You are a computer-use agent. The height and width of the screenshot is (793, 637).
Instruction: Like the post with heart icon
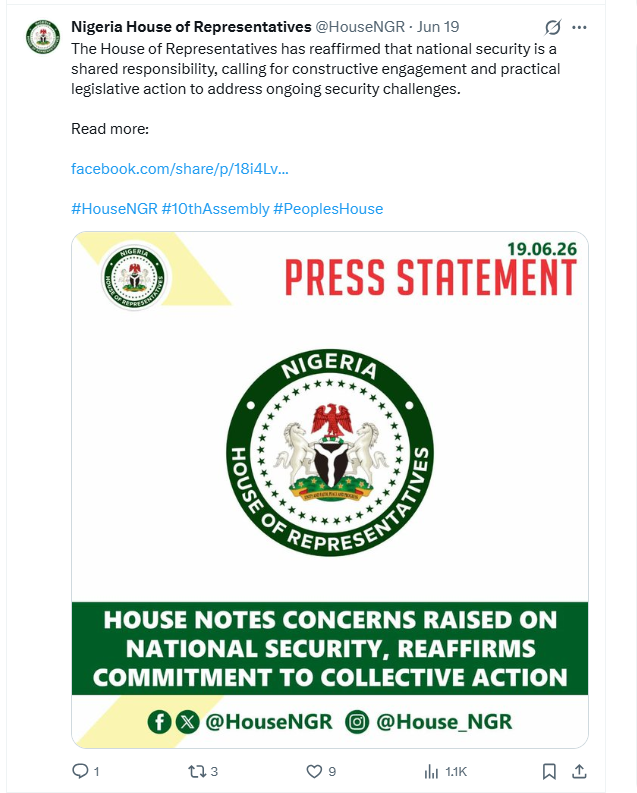pos(314,771)
